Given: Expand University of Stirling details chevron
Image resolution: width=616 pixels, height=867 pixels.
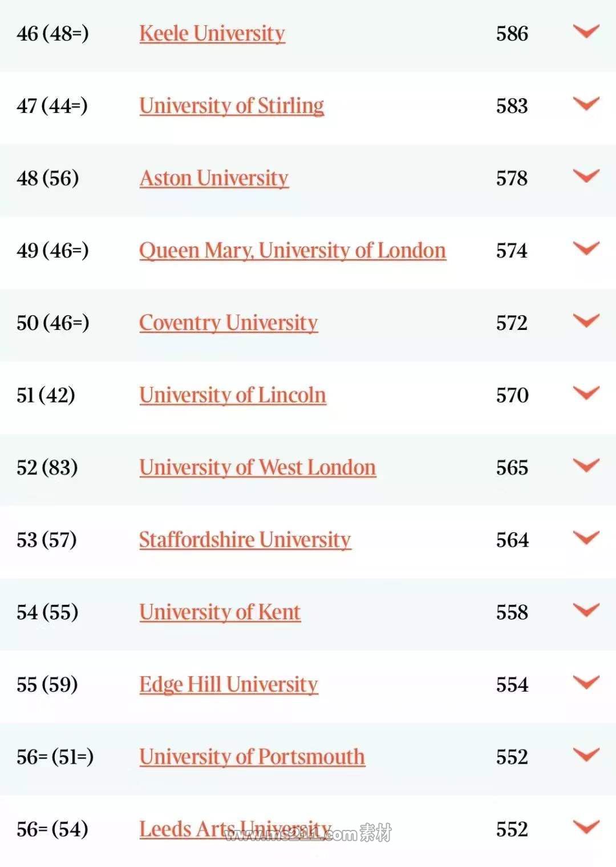Looking at the screenshot, I should point(586,104).
